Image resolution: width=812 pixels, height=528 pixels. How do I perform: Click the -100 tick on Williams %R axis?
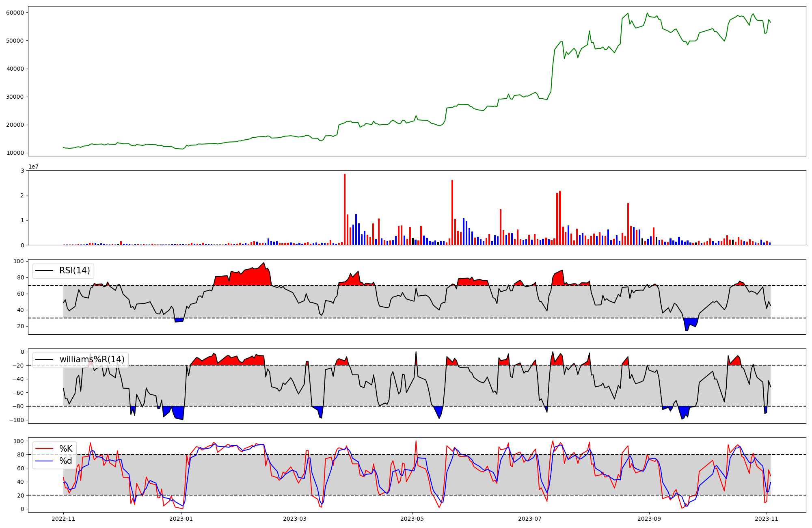[16, 420]
